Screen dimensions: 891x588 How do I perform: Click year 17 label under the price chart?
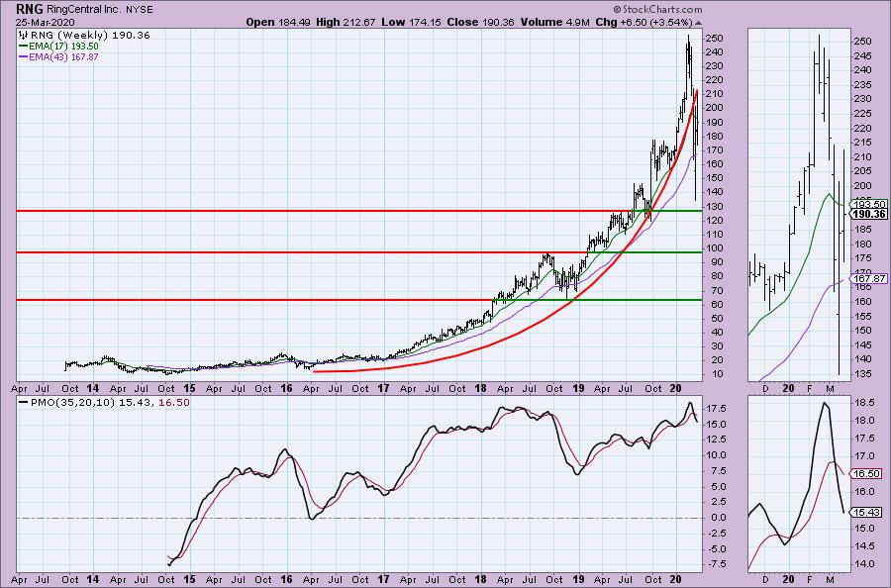[383, 389]
